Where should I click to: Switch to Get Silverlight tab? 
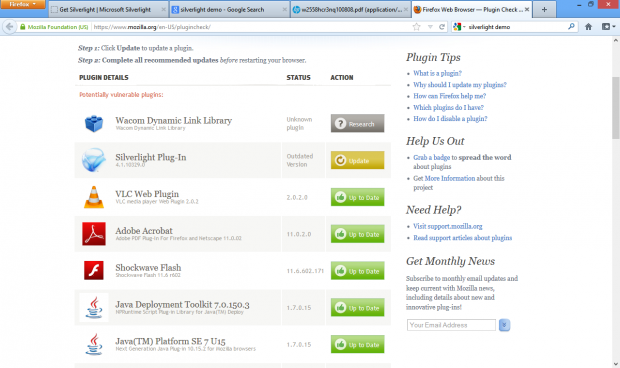click(108, 9)
